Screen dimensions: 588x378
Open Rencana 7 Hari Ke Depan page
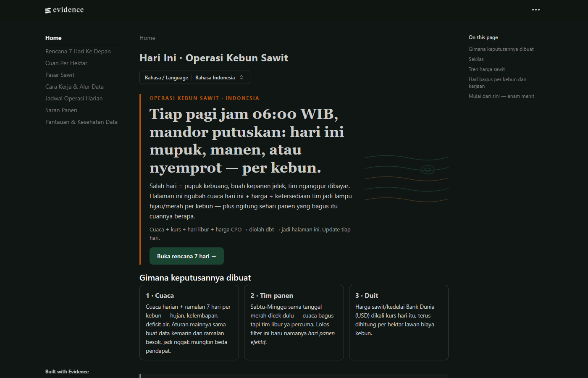pyautogui.click(x=78, y=51)
